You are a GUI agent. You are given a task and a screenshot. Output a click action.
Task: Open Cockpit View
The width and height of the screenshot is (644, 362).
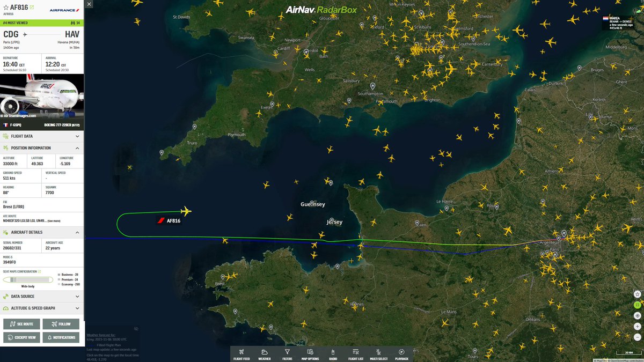click(21, 337)
